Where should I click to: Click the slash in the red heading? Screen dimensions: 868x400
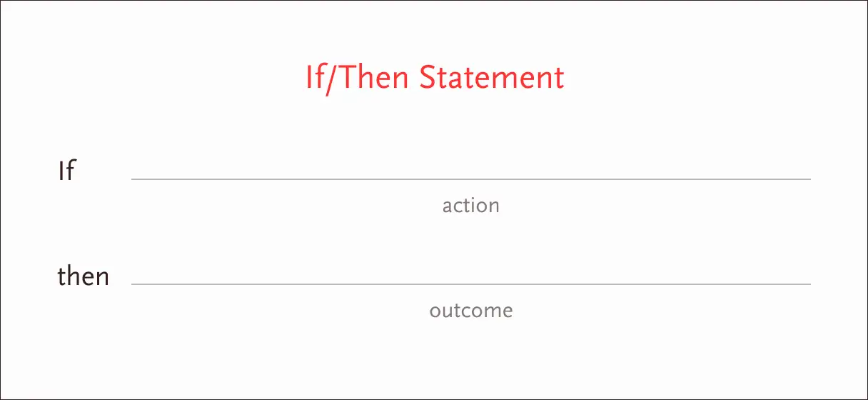click(x=331, y=78)
